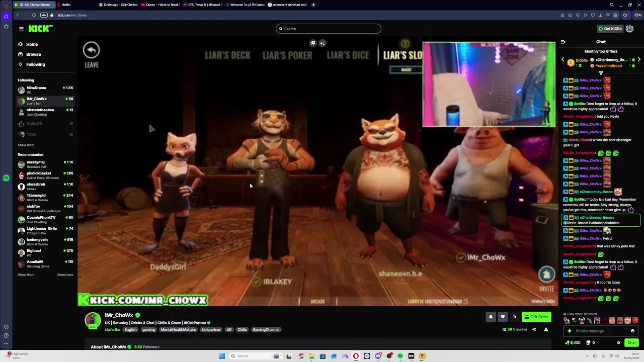
Task: Click the heart follow button under the stream
Action: tap(503, 317)
